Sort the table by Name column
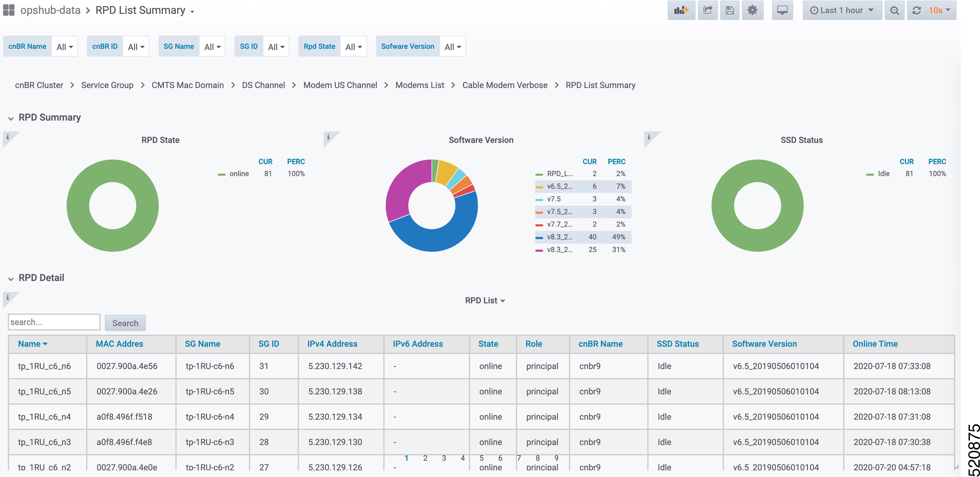Screen dimensions: 980x477 pos(33,344)
